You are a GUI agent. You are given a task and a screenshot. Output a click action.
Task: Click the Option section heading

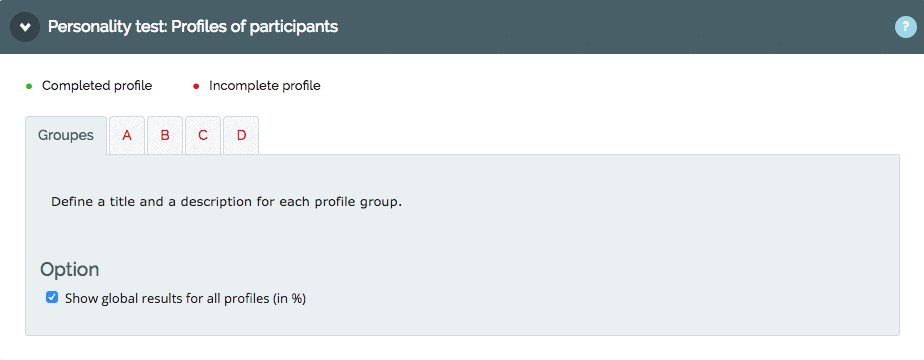[70, 269]
